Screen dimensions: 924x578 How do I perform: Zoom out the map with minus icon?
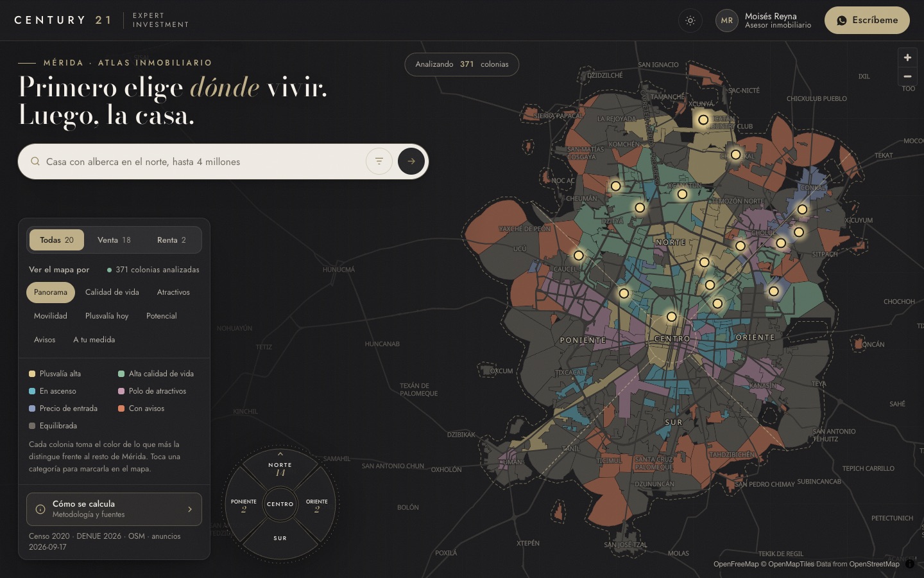click(x=907, y=76)
